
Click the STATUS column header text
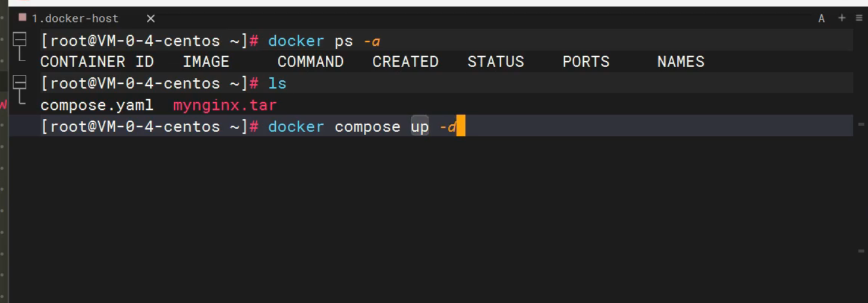pyautogui.click(x=495, y=62)
